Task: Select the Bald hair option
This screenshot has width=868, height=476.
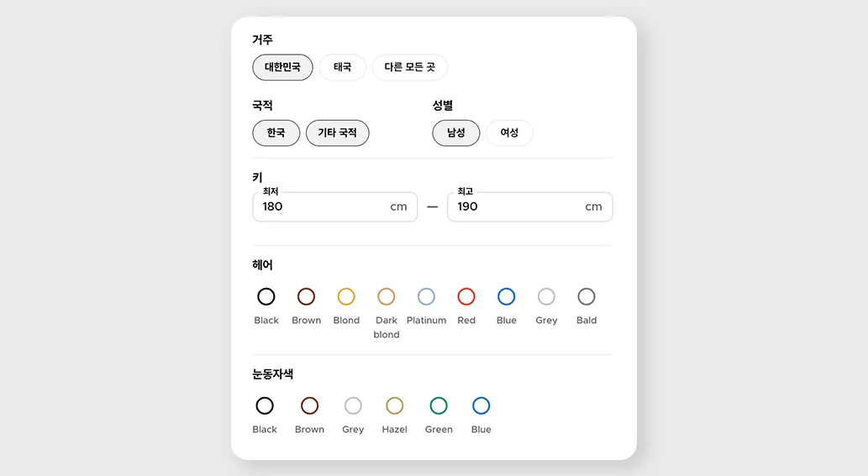Action: (x=587, y=296)
